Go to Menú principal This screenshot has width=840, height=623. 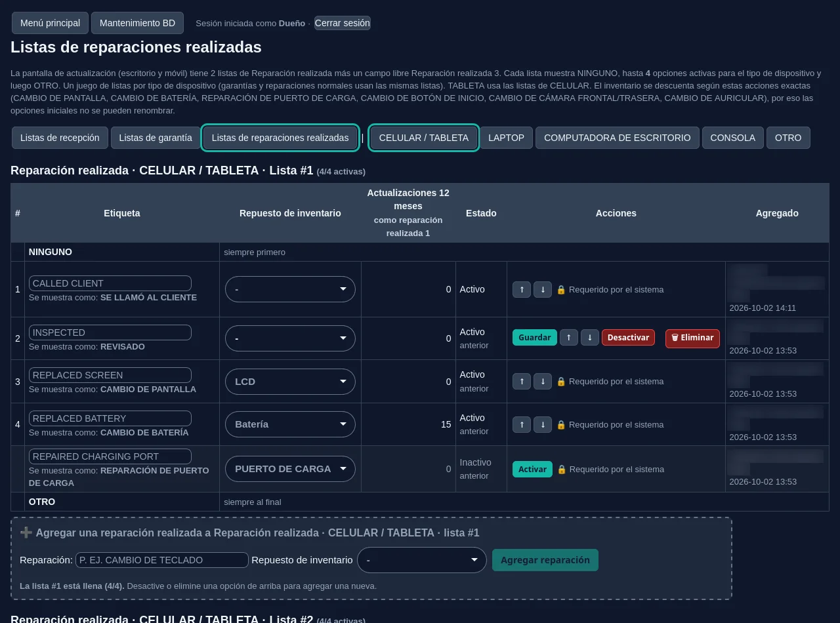50,23
